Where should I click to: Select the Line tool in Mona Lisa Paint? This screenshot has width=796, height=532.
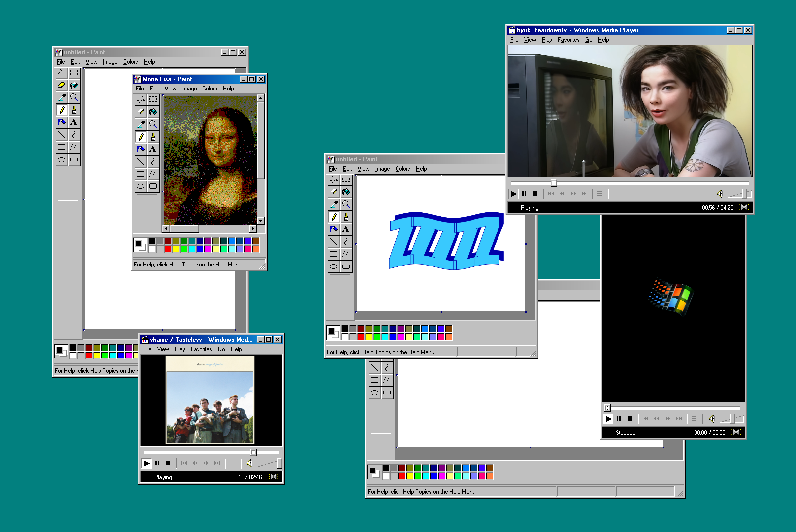pos(141,161)
